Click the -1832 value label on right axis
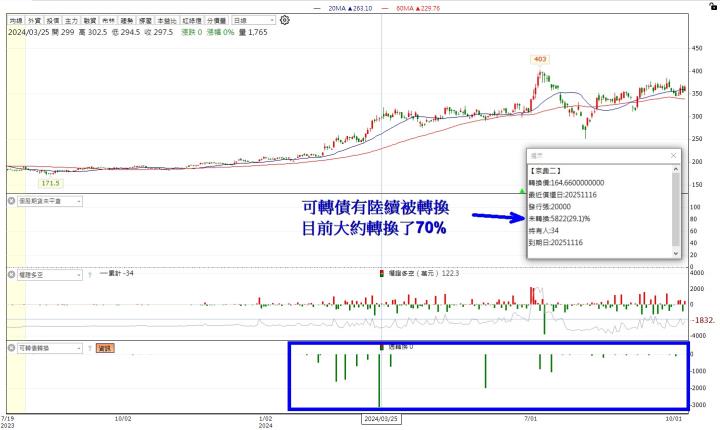The width and height of the screenshot is (720, 430). pos(703,320)
